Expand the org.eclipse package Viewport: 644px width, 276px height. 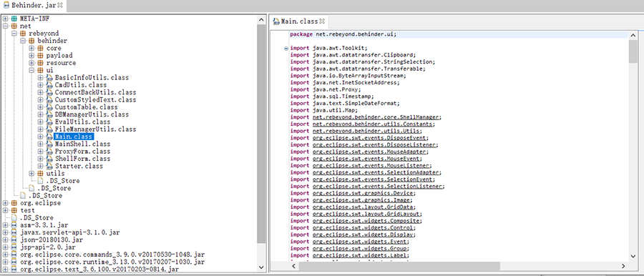5,203
